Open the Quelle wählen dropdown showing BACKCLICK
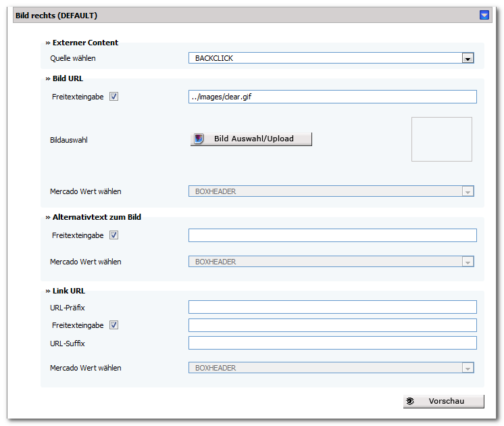 tap(331, 58)
